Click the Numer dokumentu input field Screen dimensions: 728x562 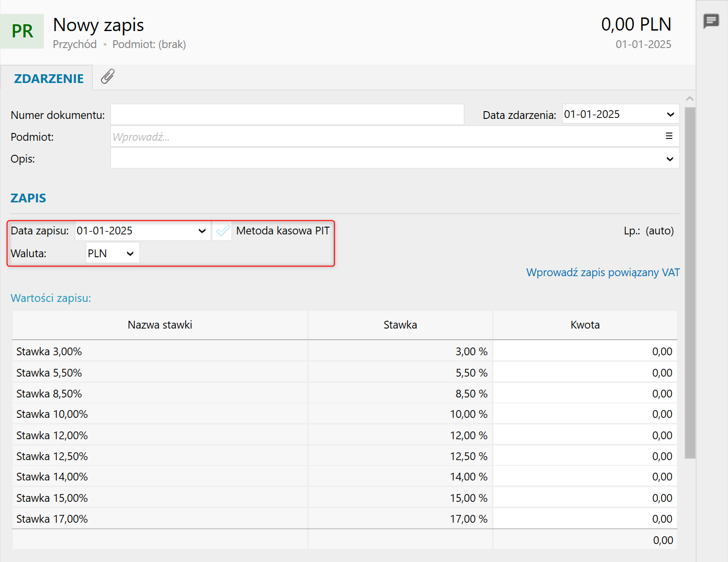click(x=287, y=115)
